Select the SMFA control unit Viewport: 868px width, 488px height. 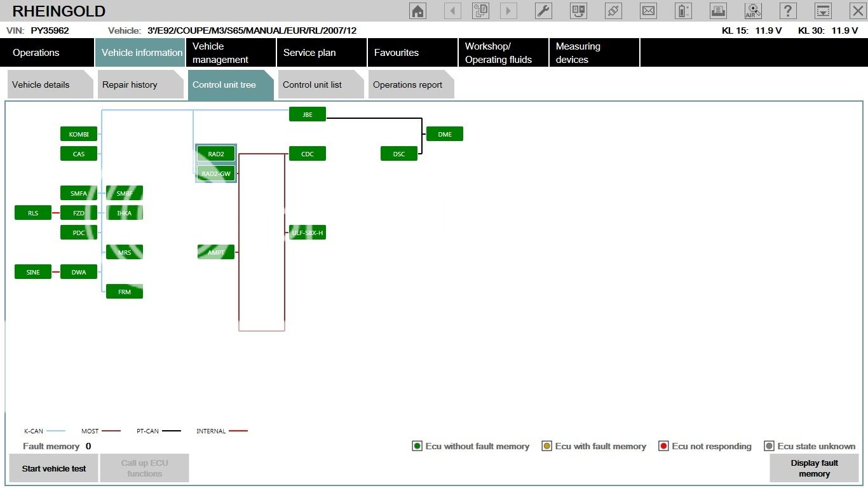(x=79, y=193)
